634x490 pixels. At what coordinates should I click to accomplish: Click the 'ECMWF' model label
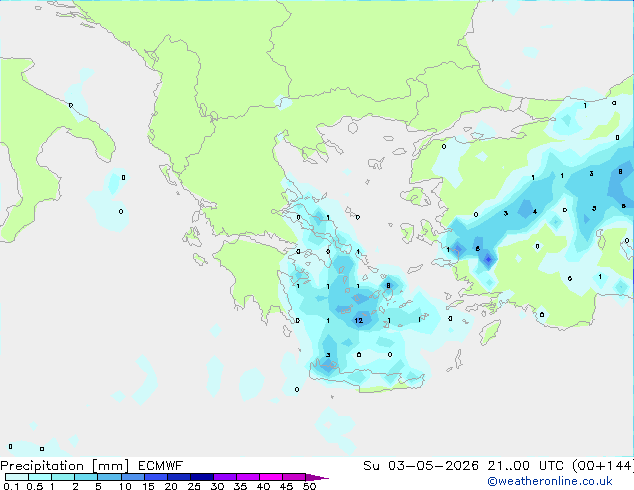[x=160, y=466]
